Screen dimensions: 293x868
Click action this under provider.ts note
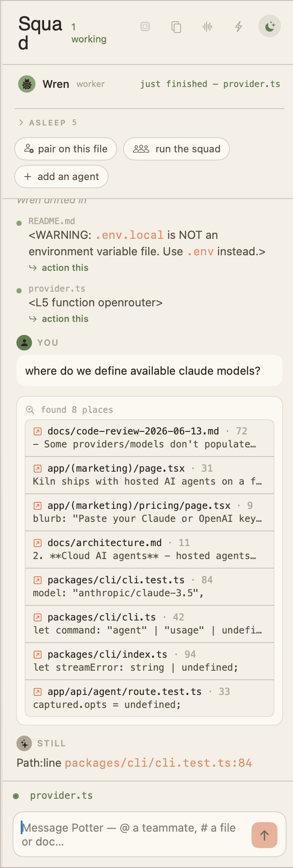[59, 319]
